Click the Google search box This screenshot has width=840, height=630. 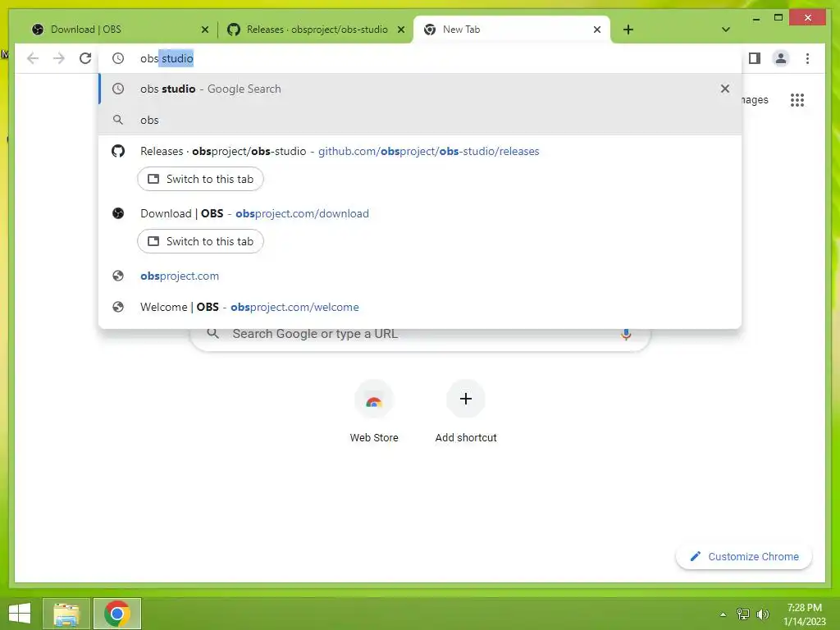(x=421, y=335)
